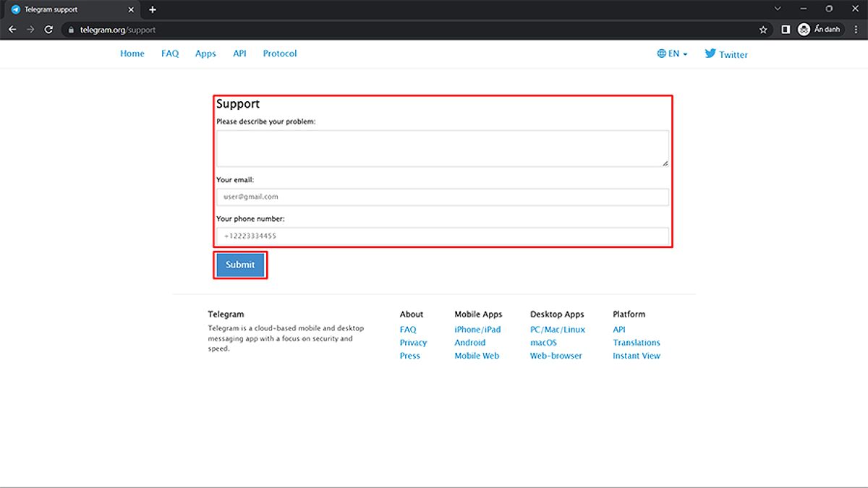Click the 'Your phone number:' label
Screen dimensions: 868x488
click(250, 219)
